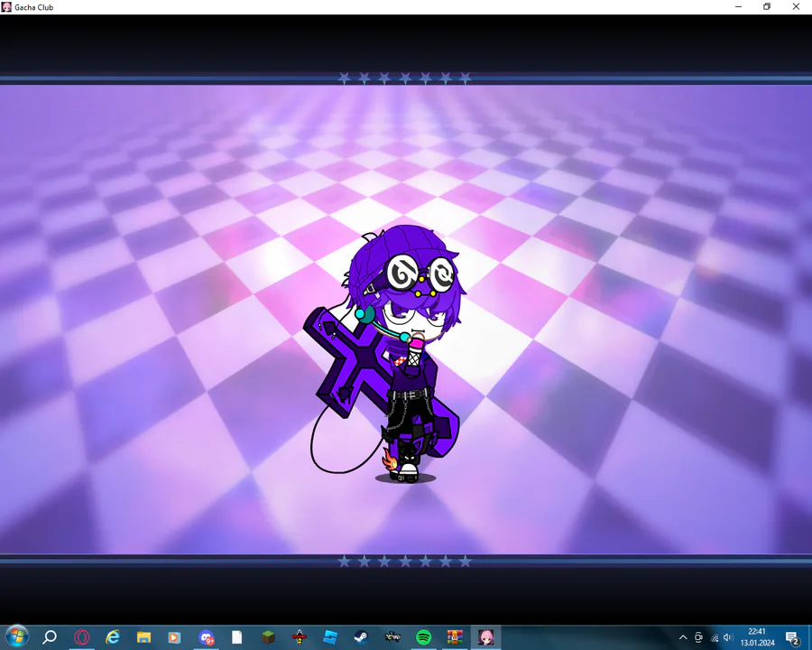This screenshot has height=650, width=812.
Task: Open Internet Explorer from taskbar
Action: coord(113,637)
